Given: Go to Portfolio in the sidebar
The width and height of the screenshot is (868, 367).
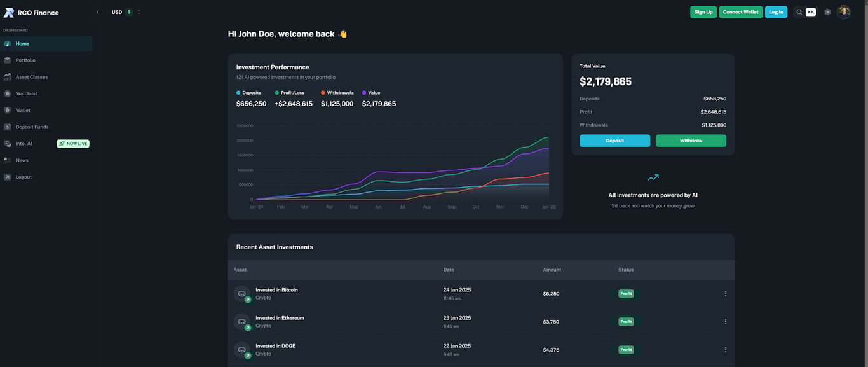Looking at the screenshot, I should (x=25, y=60).
